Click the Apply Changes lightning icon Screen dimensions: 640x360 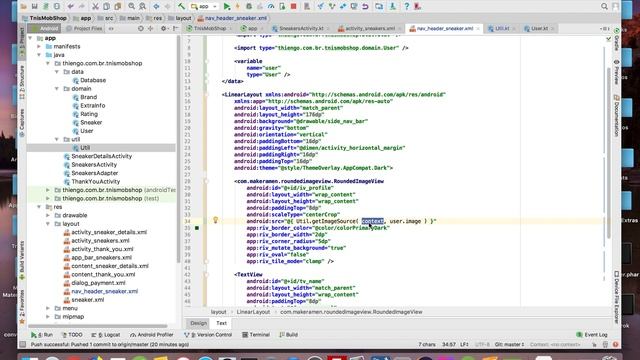238,7
